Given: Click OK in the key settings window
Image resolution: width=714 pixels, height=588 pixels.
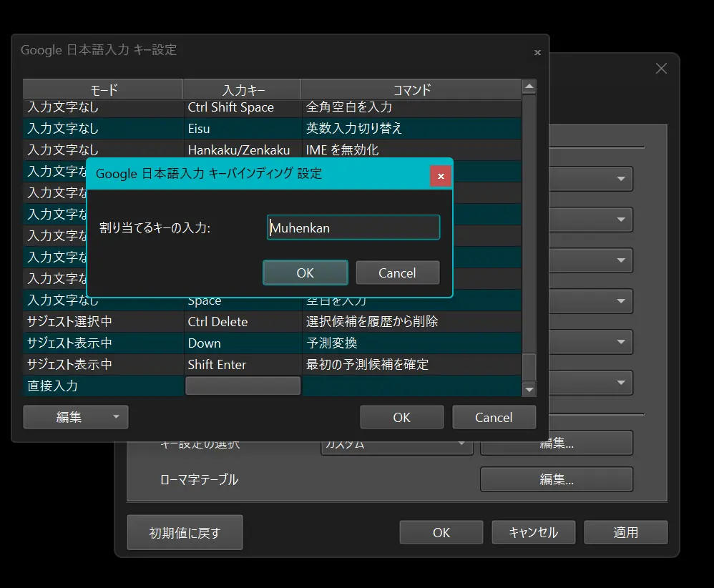Looking at the screenshot, I should click(401, 417).
